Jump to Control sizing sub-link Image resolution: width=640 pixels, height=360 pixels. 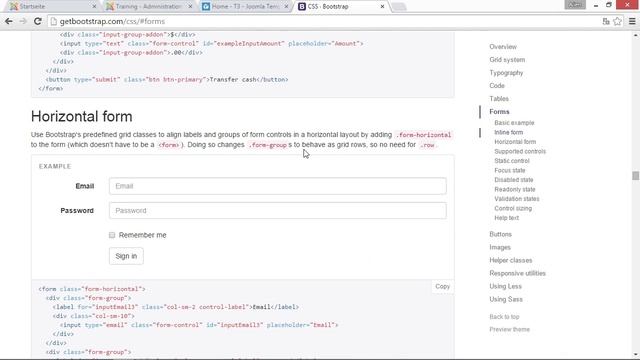(513, 209)
